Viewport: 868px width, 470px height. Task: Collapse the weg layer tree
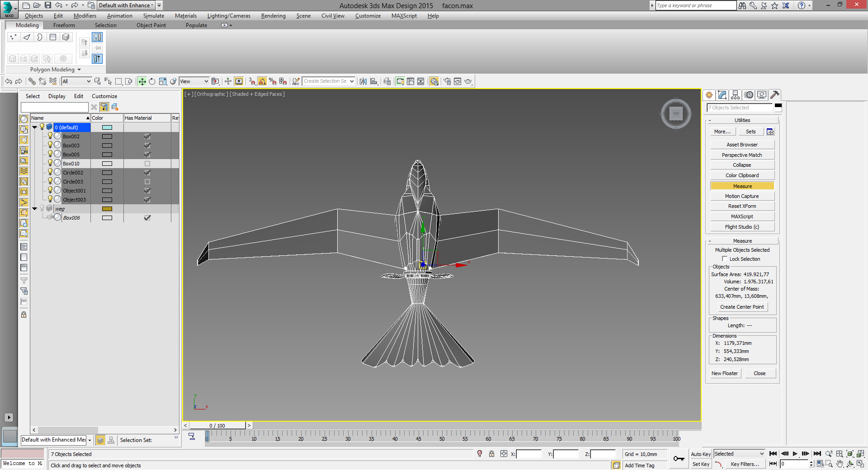pos(34,209)
